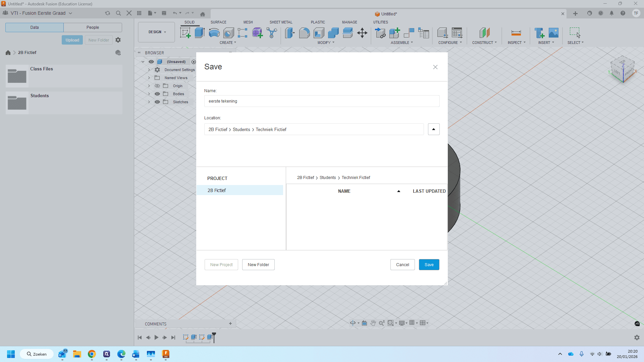The width and height of the screenshot is (644, 362).
Task: Open Chrome from the Windows taskbar
Action: [x=92, y=354]
